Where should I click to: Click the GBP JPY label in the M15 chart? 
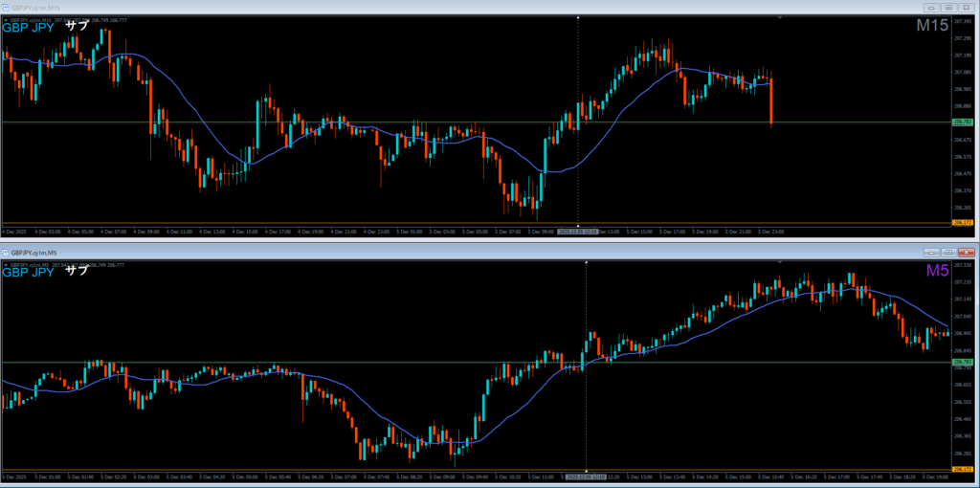[x=28, y=28]
